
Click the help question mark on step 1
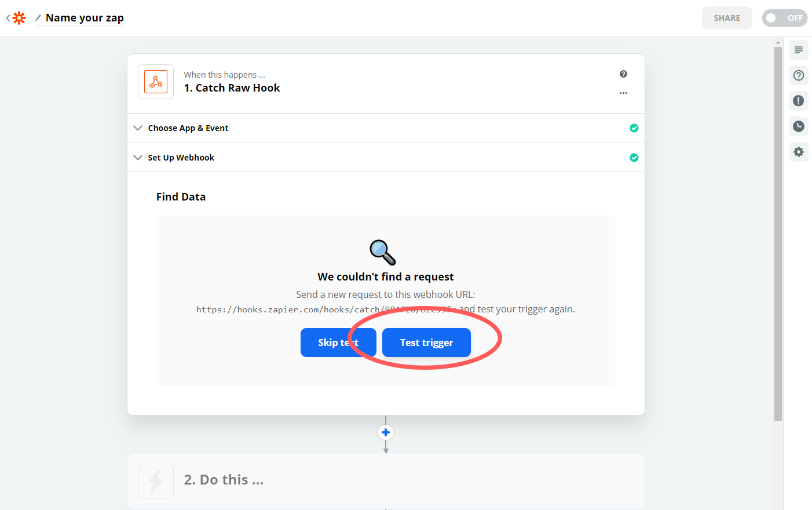coord(623,74)
